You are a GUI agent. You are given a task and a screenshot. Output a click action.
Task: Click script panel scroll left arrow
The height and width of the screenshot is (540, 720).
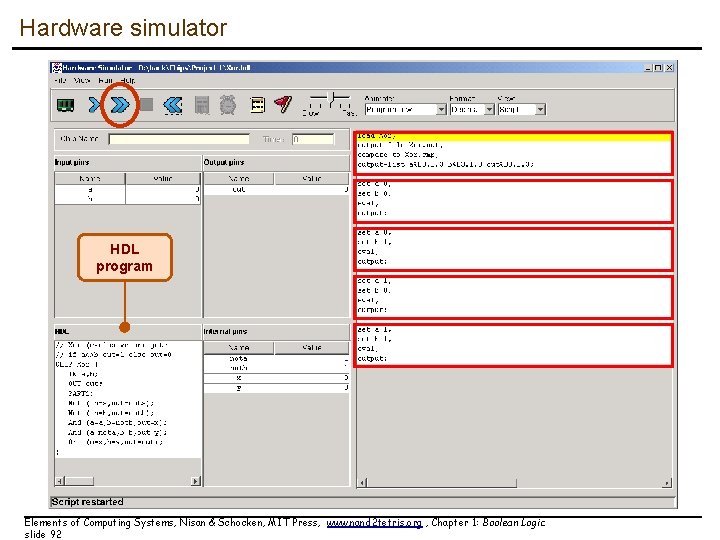[362, 483]
